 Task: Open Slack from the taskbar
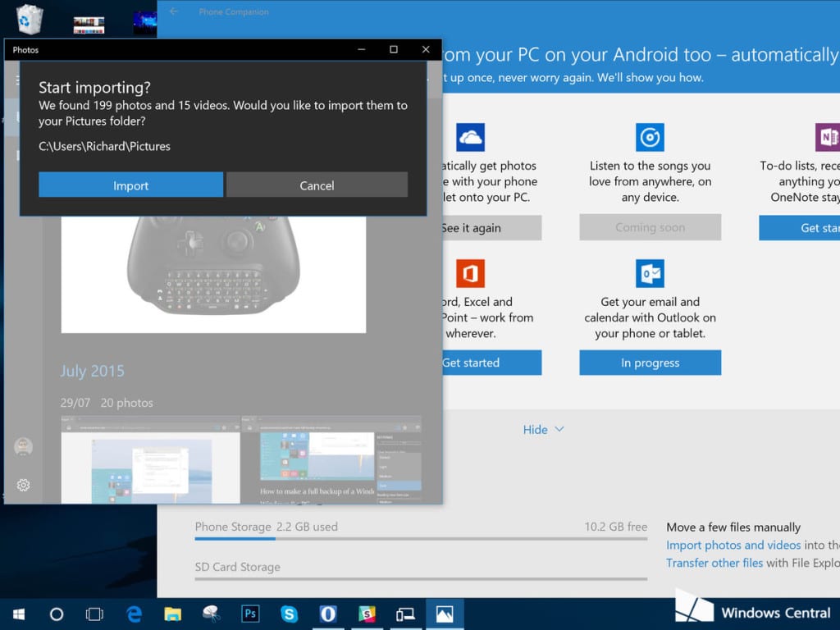pyautogui.click(x=367, y=614)
